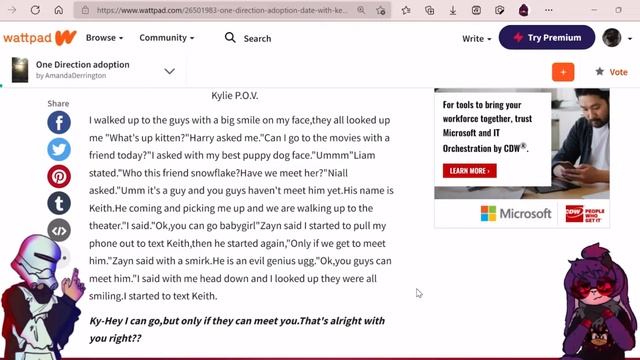Click the Vote star icon
The width and height of the screenshot is (640, 360).
[x=599, y=72]
